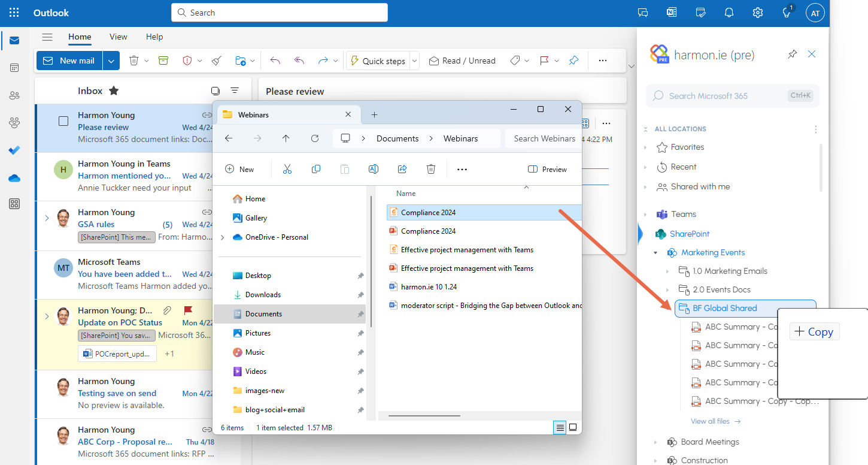Click the Outlook search box
This screenshot has width=868, height=465.
point(280,13)
